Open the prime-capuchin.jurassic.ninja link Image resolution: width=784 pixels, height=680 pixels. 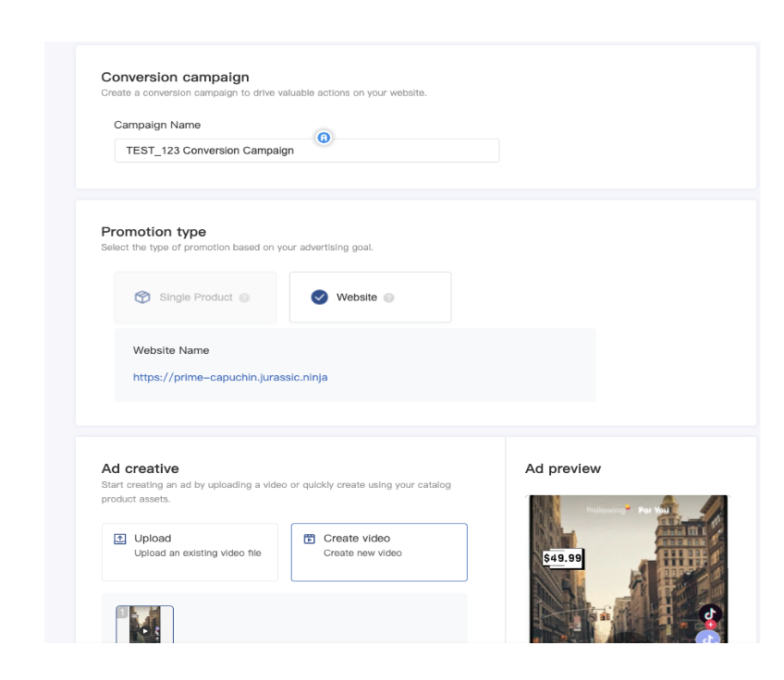(x=230, y=377)
